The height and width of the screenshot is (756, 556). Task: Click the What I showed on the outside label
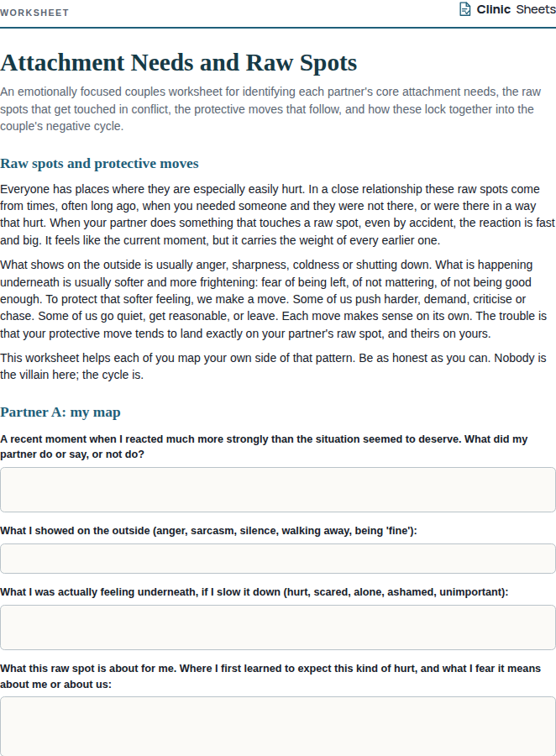208,531
